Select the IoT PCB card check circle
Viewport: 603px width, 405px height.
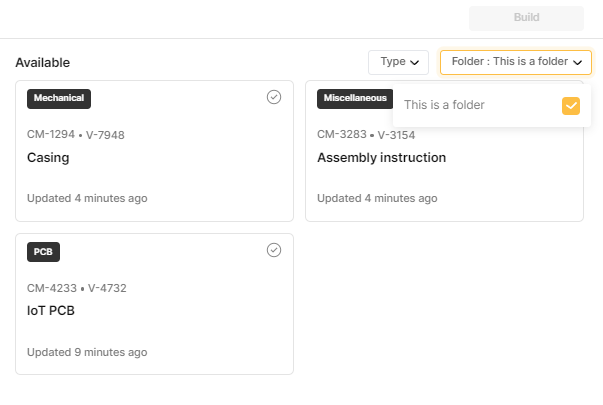click(x=274, y=250)
